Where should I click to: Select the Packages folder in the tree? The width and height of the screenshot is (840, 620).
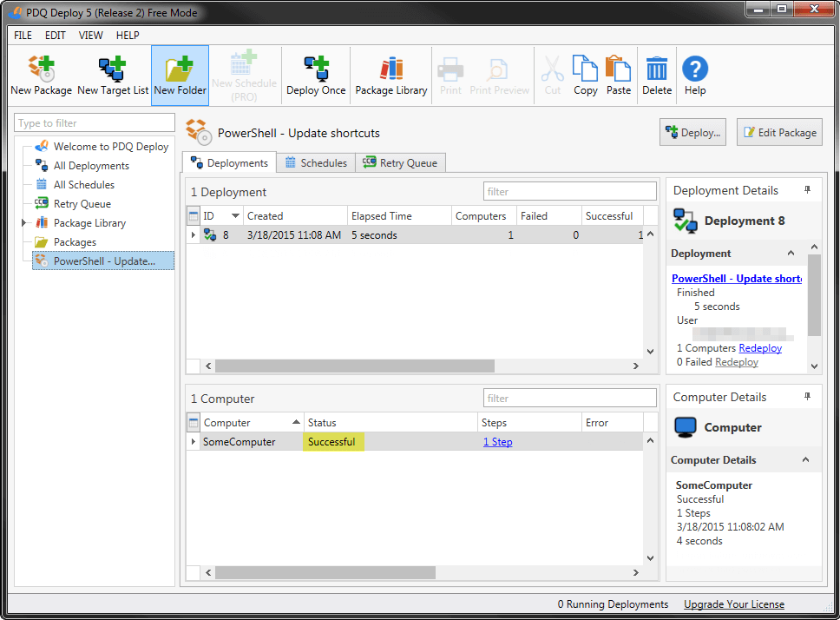click(66, 242)
